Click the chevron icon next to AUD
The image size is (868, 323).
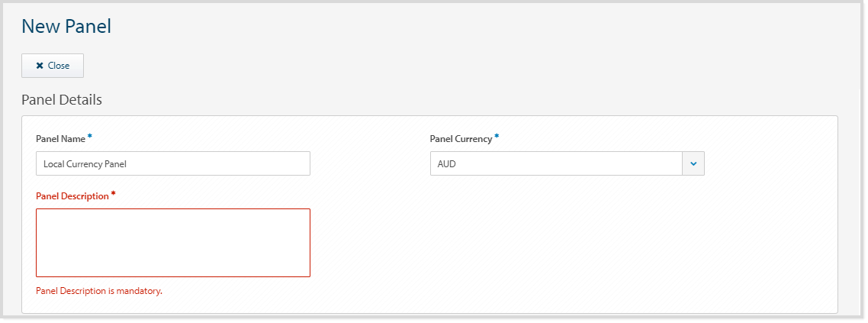693,163
